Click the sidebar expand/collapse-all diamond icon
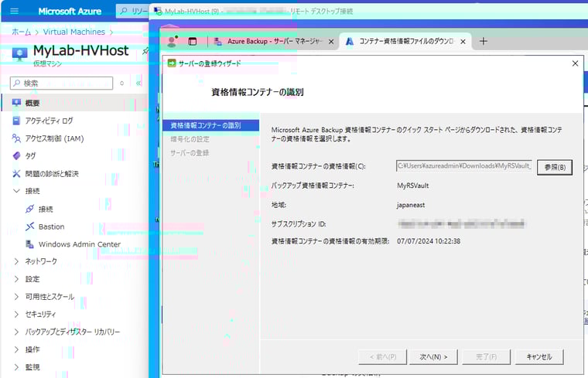 point(122,83)
